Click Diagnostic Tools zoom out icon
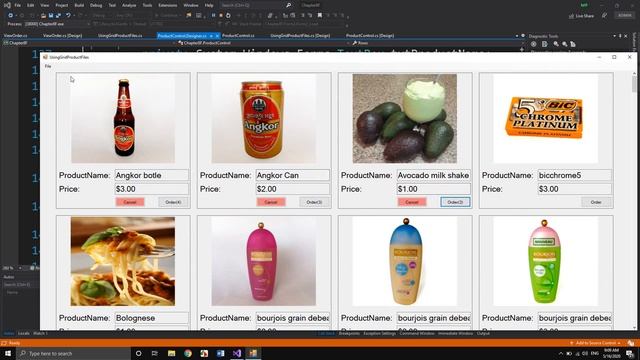This screenshot has width=640, height=360. tap(564, 44)
